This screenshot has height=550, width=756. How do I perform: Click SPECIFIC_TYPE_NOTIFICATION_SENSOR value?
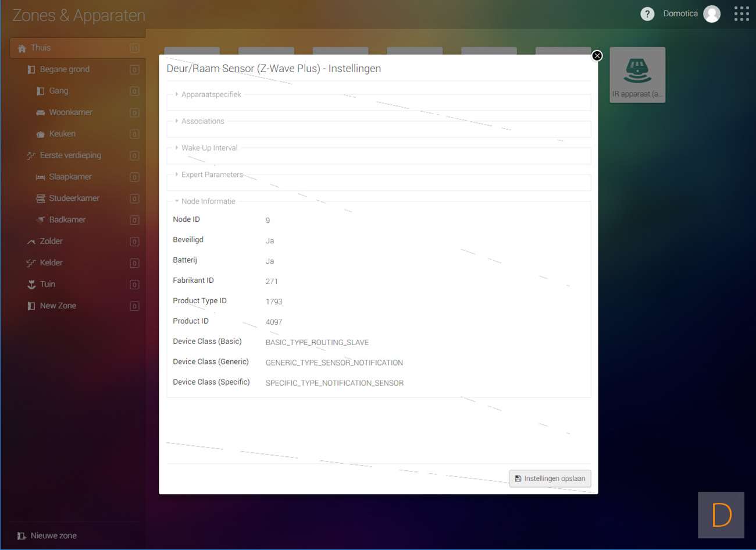(x=334, y=384)
